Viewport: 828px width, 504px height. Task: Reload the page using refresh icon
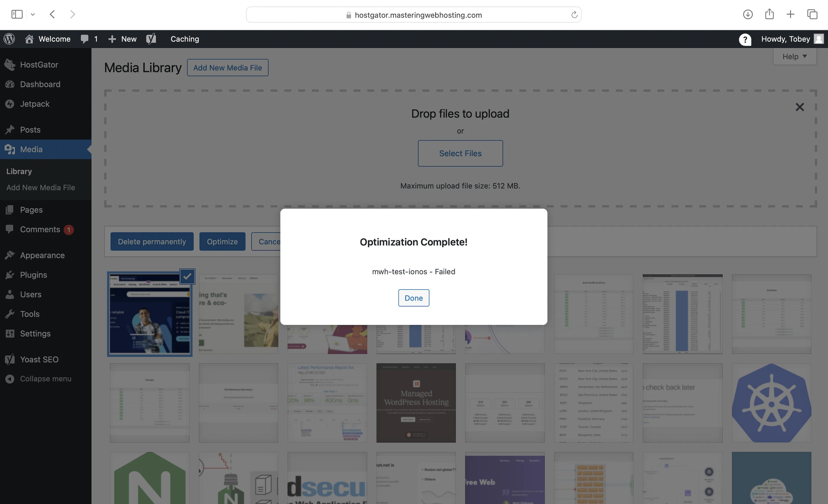pos(574,15)
